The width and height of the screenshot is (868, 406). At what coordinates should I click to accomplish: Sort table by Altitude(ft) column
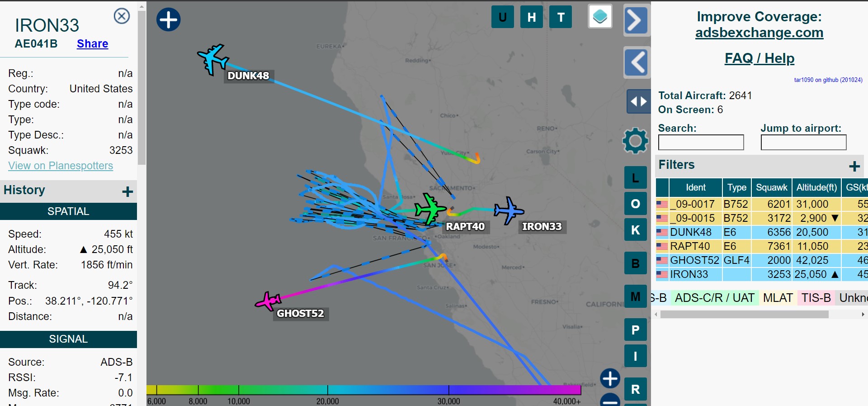click(x=816, y=187)
